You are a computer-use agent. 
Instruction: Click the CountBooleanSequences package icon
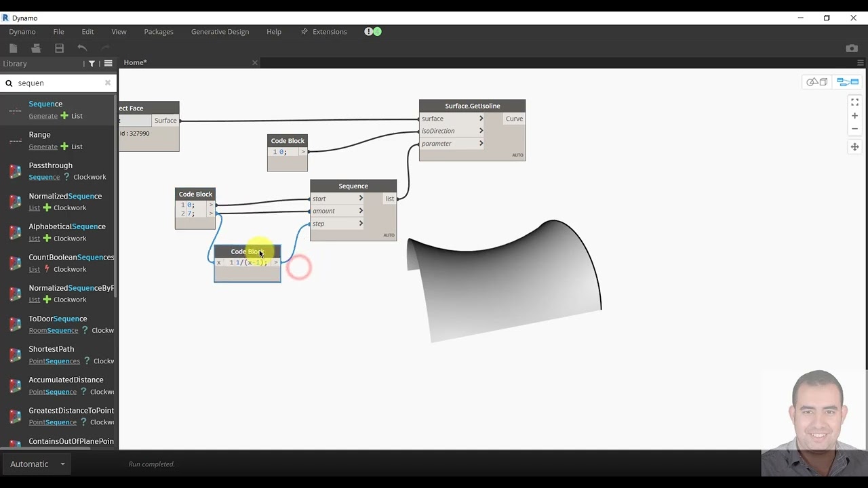[15, 263]
